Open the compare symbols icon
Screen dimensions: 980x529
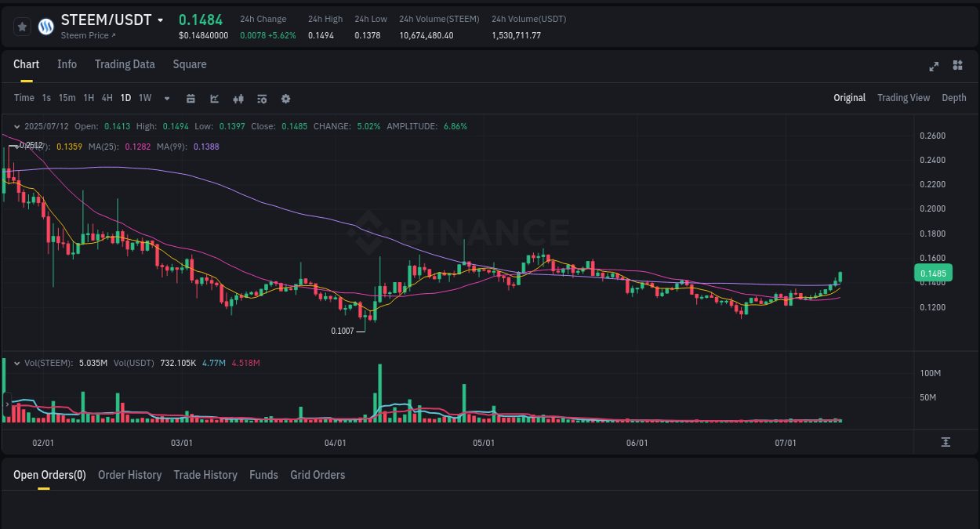[238, 98]
